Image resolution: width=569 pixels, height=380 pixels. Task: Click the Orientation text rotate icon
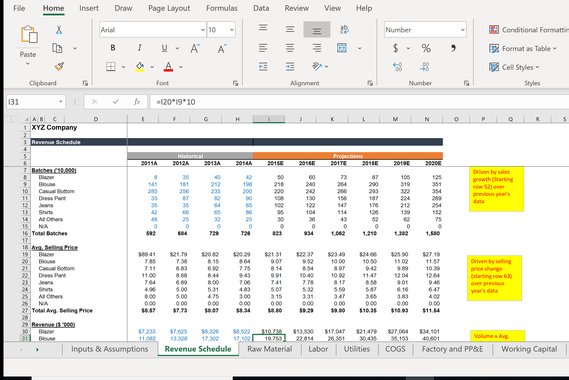coord(317,66)
